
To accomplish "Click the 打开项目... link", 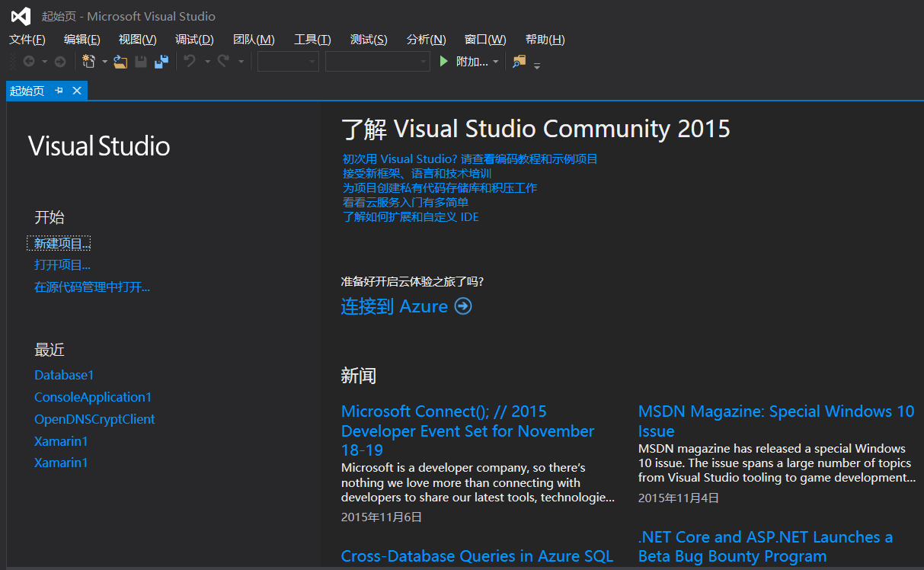I will click(x=62, y=265).
